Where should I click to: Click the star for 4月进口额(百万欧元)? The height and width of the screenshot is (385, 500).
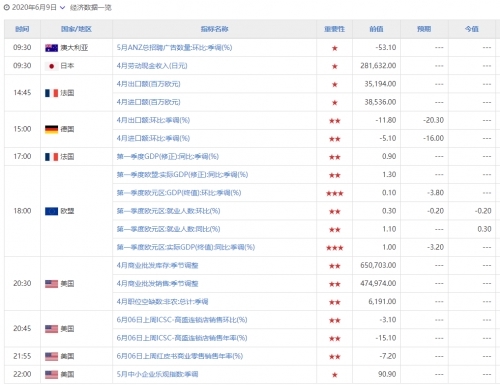(335, 103)
